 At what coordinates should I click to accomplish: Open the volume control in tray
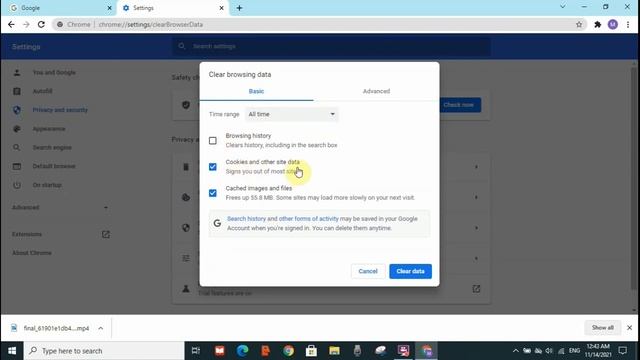(549, 351)
